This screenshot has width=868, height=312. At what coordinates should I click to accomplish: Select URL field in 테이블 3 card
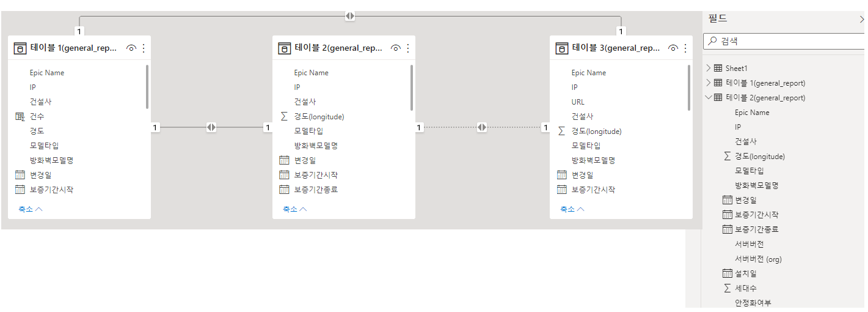[578, 102]
